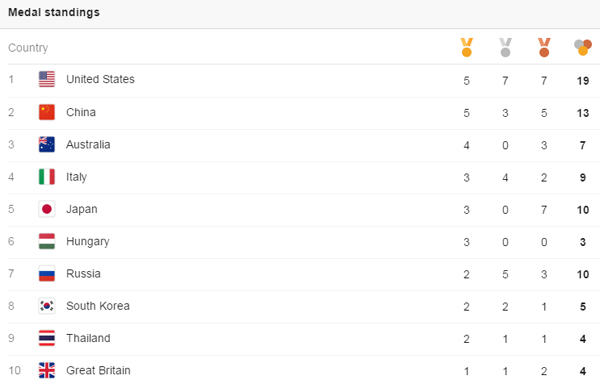
Task: Click the silver medal column icon
Action: [505, 47]
